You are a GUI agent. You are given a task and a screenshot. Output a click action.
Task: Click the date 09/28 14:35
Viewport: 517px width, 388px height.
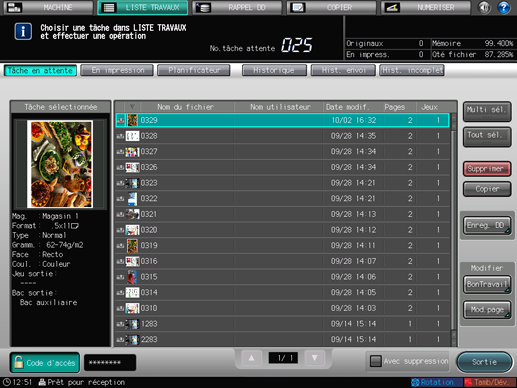click(x=353, y=136)
